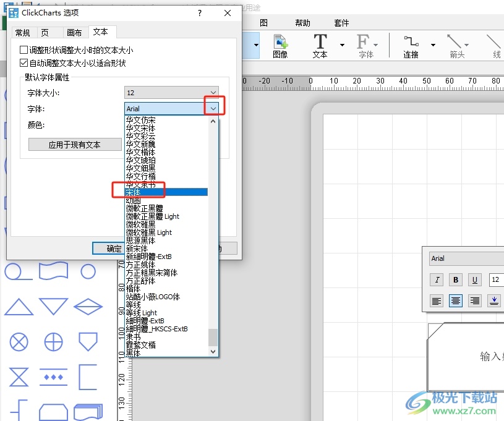This screenshot has height=421, width=504.
Task: Click the Image (图像) toolbar icon
Action: coord(280,45)
